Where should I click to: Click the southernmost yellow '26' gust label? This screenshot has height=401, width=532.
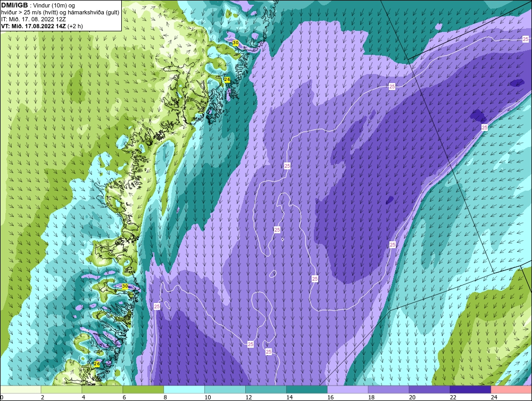coord(97,364)
